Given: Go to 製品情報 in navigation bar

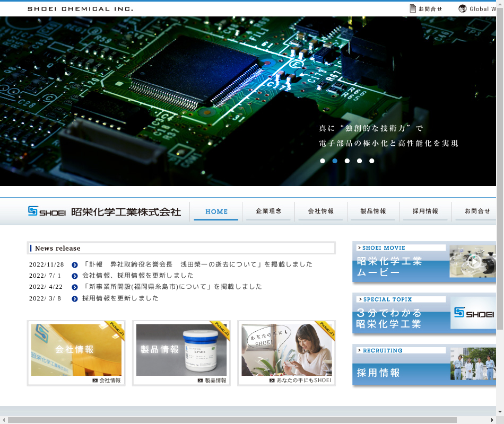Looking at the screenshot, I should (373, 211).
